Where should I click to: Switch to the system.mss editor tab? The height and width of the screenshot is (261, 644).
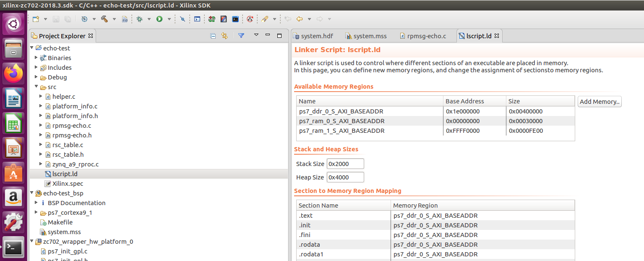pos(366,36)
